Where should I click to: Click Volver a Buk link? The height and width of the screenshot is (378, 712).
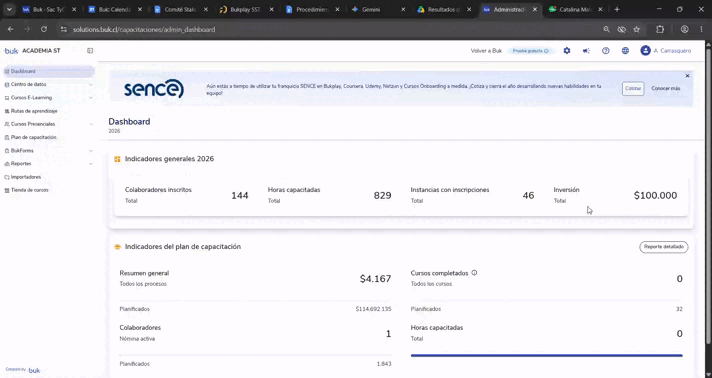click(486, 51)
